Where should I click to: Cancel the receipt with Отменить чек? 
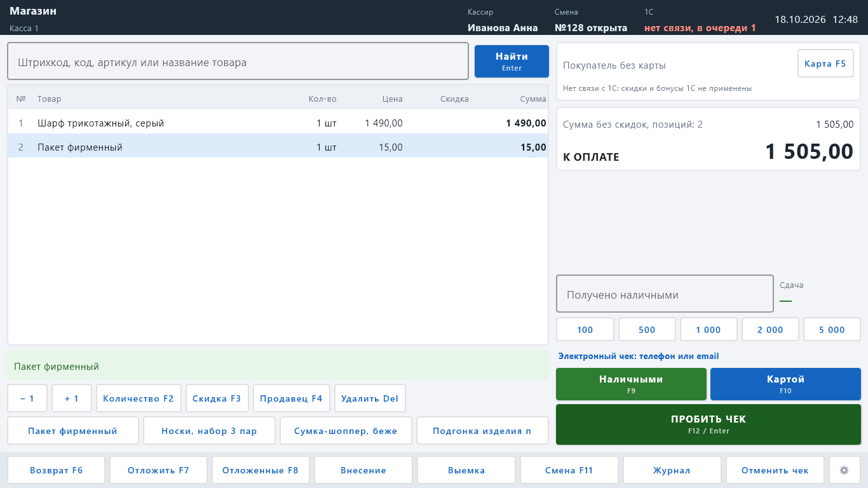[x=775, y=470]
